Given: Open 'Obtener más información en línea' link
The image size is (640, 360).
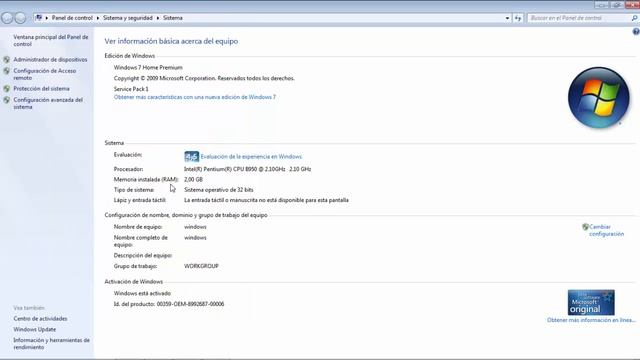Looking at the screenshot, I should click(591, 320).
